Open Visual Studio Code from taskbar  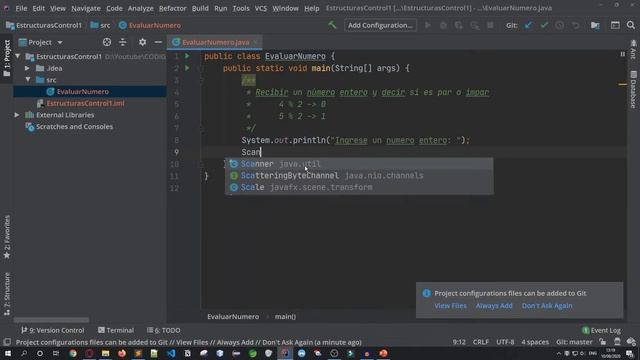pos(171,353)
